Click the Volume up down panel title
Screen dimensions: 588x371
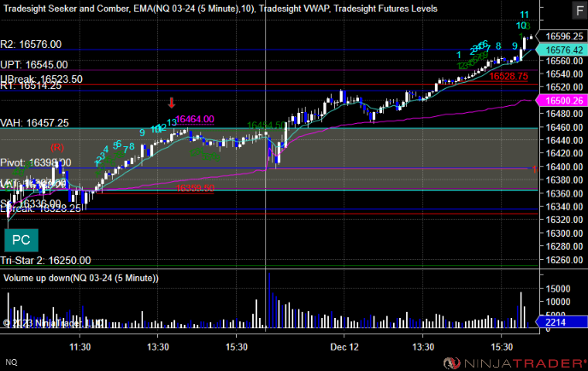[81, 278]
